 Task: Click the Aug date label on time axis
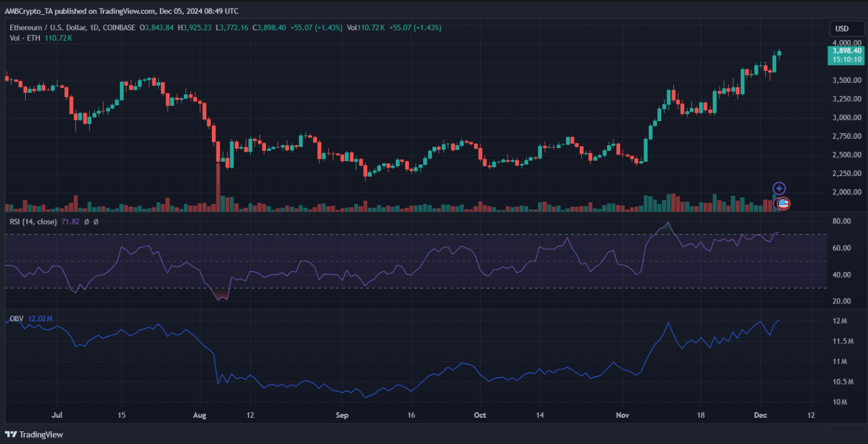[x=199, y=415]
